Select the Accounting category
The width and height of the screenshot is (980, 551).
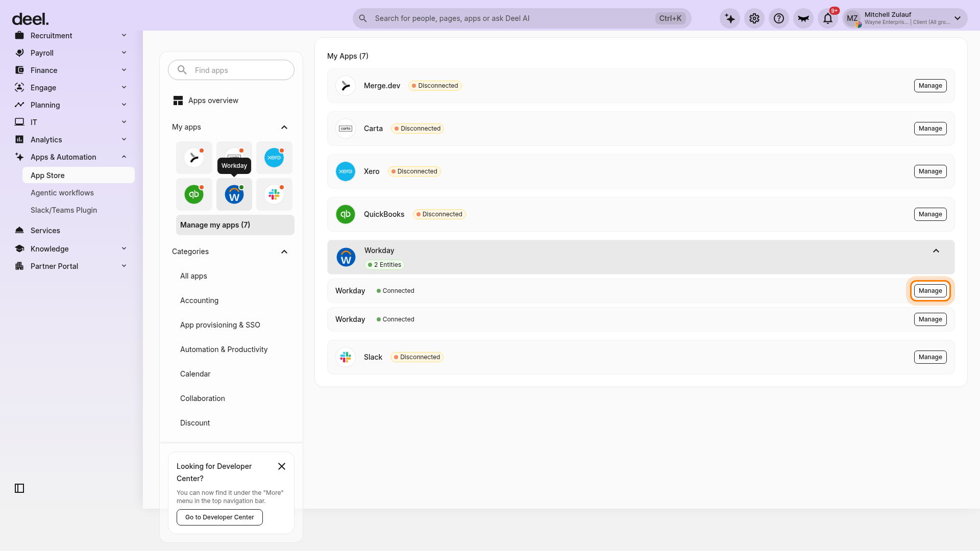(199, 300)
